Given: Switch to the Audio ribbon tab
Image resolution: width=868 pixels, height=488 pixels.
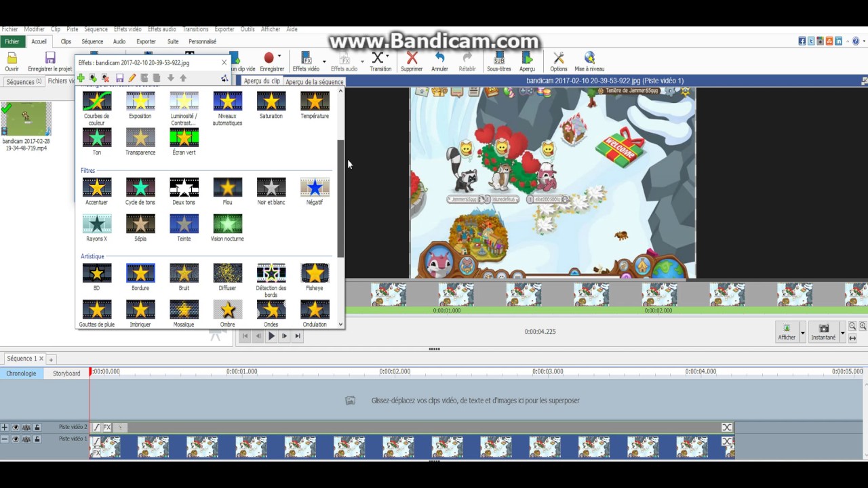Looking at the screenshot, I should pos(119,41).
